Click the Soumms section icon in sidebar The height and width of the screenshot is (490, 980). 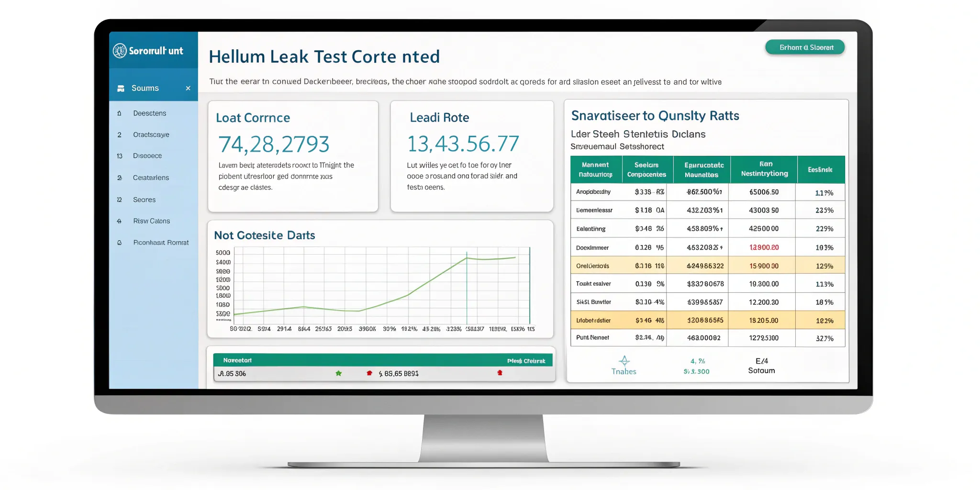pos(121,89)
